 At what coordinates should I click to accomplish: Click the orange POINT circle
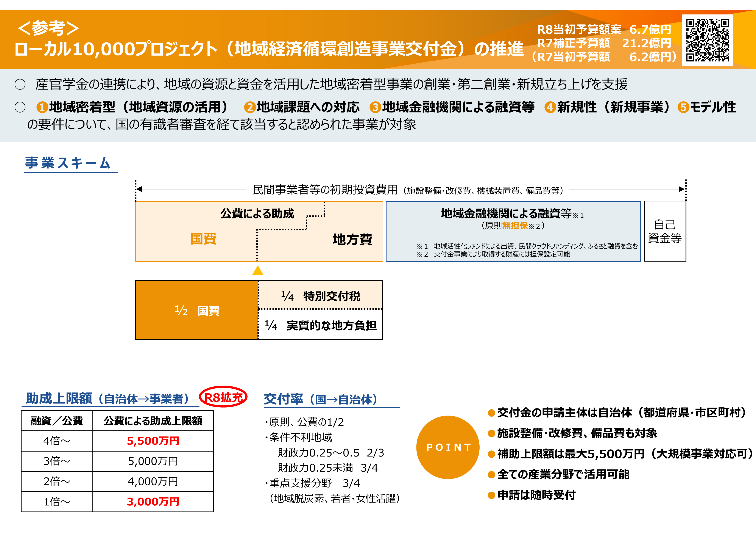coord(448,447)
